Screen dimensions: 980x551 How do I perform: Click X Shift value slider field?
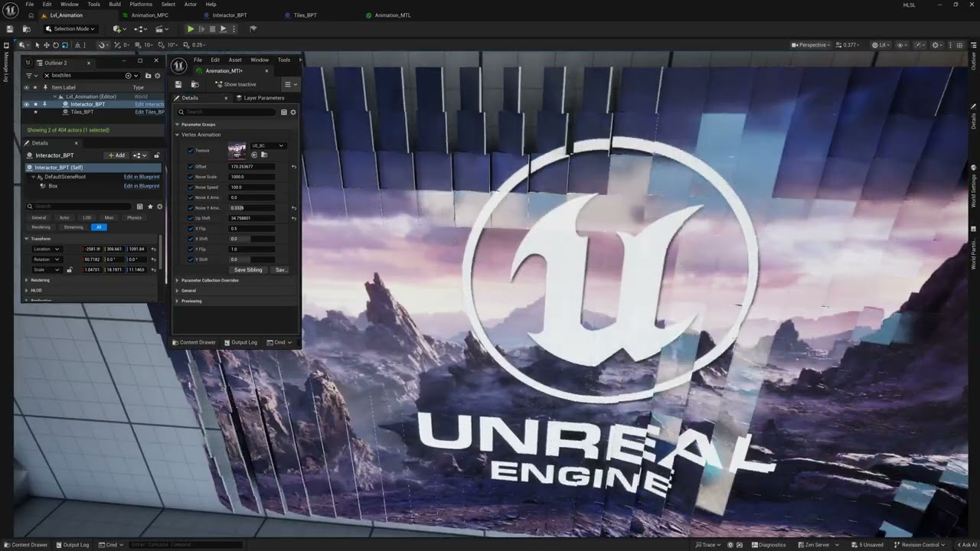[251, 239]
